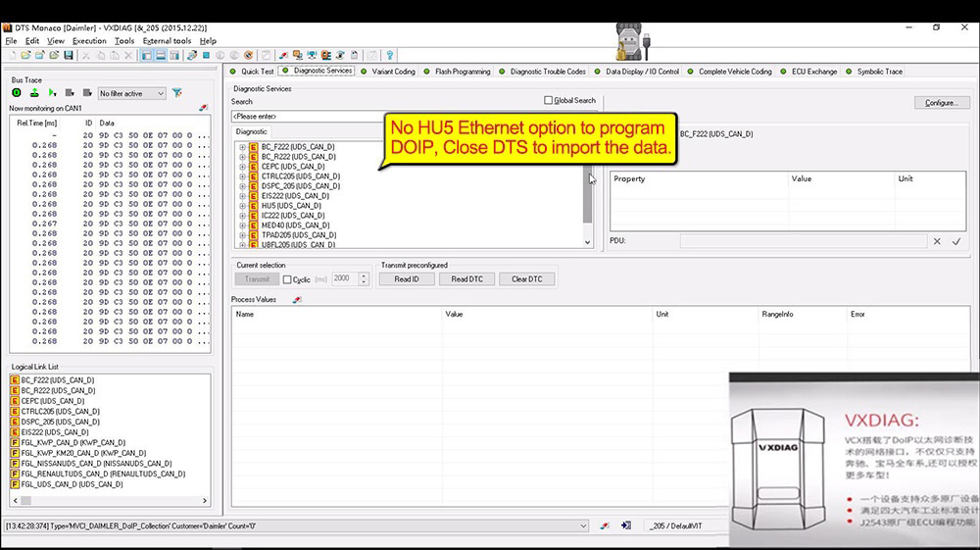Expand the HU5 (UDS_CAN_D) tree node
The width and height of the screenshot is (980, 550).
(242, 206)
